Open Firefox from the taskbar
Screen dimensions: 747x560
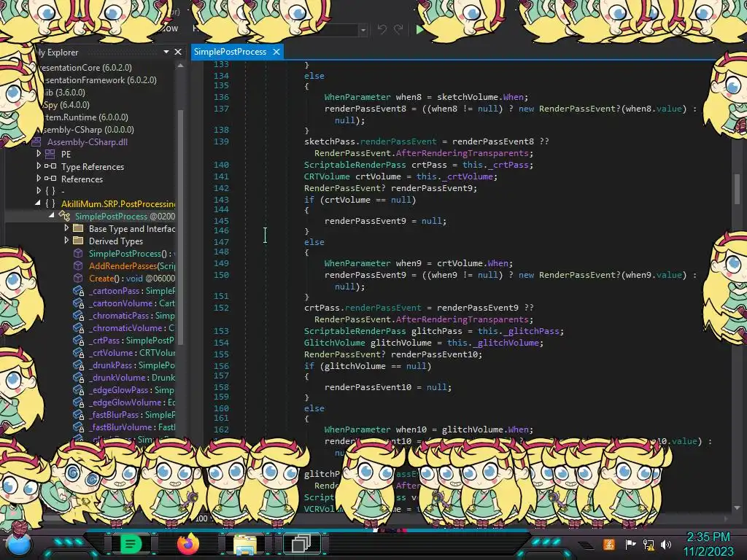point(187,543)
